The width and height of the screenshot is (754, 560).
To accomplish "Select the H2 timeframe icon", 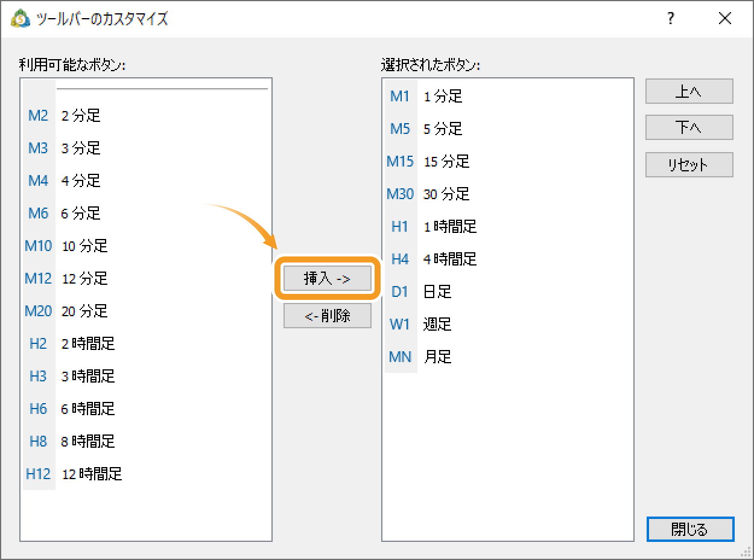I will pos(38,344).
